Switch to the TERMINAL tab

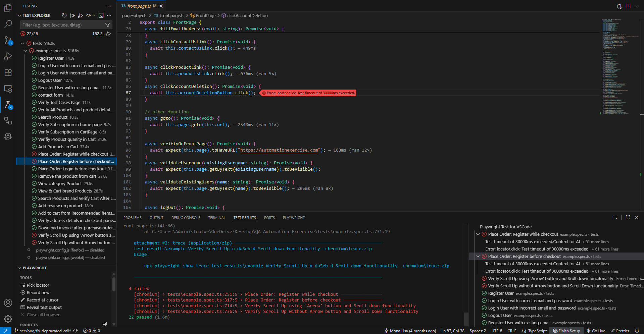point(216,217)
